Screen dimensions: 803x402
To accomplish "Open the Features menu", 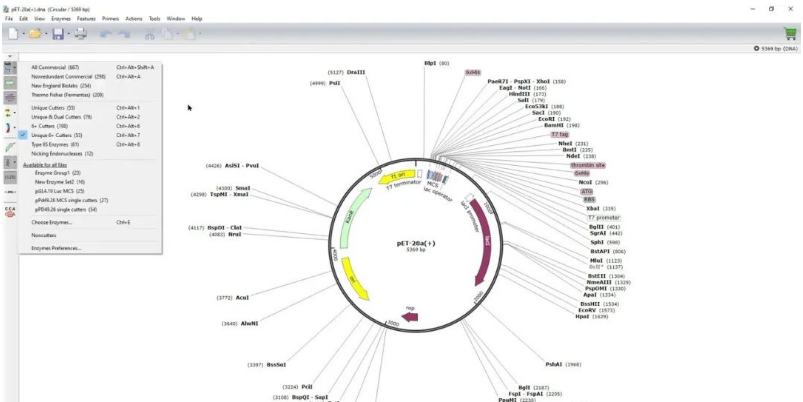I will 86,19.
